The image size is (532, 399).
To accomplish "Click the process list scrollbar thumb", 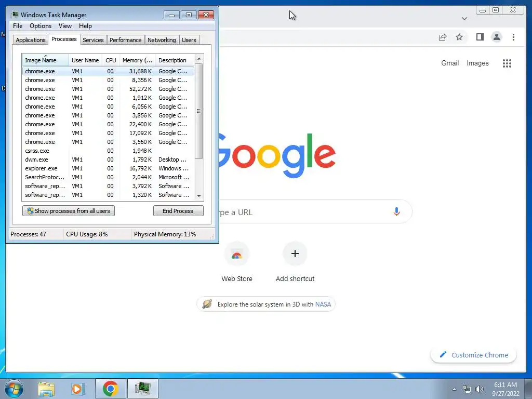I will [199, 111].
